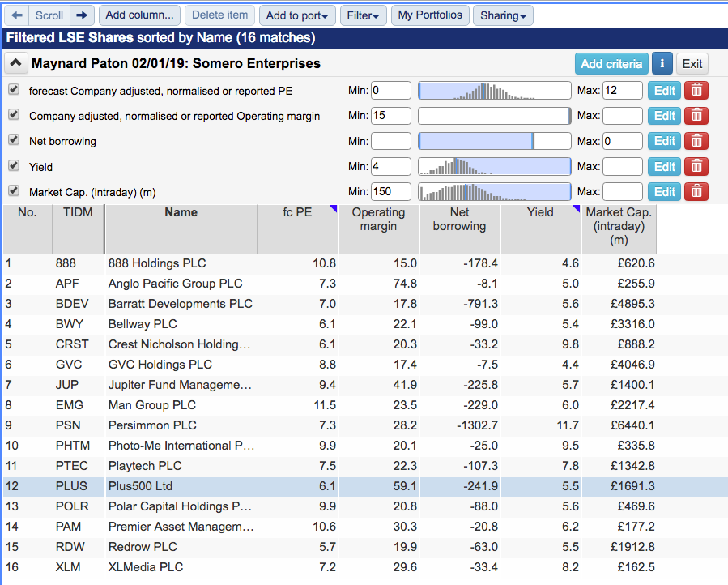Click the Yield histogram slider
Screen dimensions: 728x585
point(495,166)
